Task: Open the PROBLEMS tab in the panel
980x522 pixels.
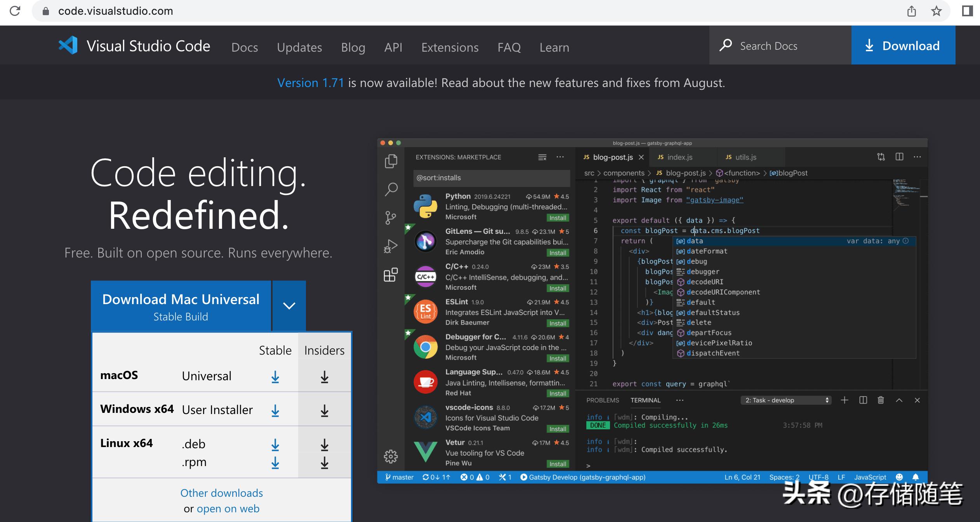Action: [x=603, y=400]
